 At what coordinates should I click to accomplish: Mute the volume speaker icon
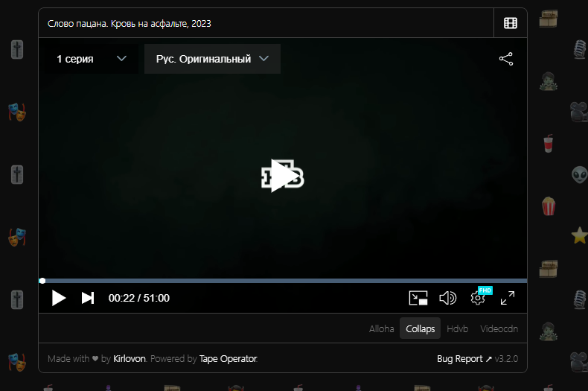click(448, 298)
